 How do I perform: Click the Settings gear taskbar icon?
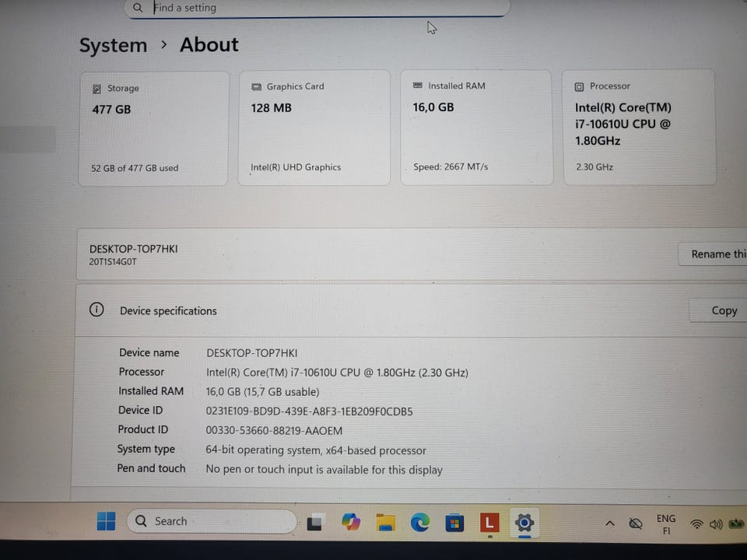524,523
